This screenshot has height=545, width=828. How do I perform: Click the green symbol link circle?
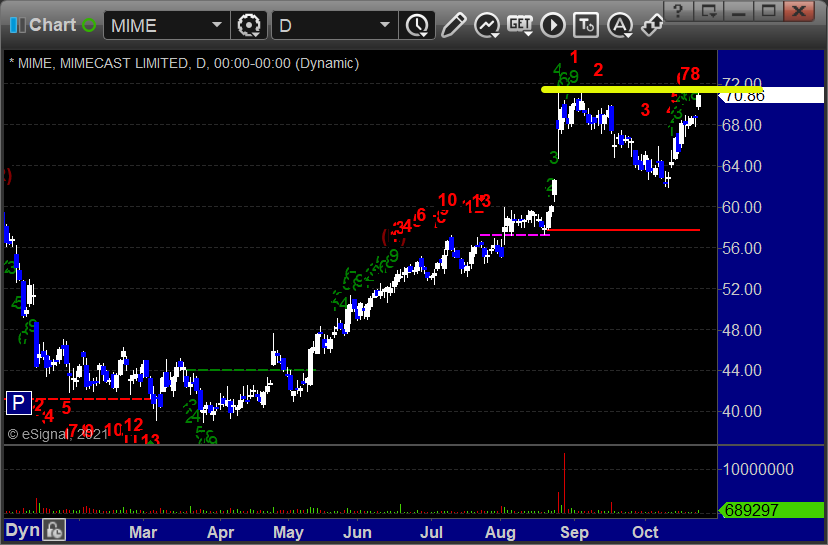point(89,25)
